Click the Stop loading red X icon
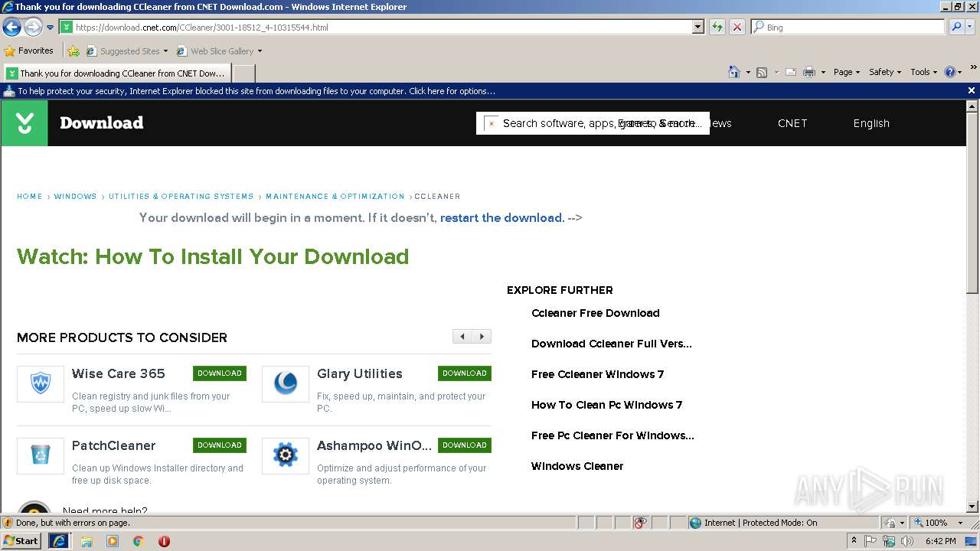The width and height of the screenshot is (980, 551). point(737,27)
